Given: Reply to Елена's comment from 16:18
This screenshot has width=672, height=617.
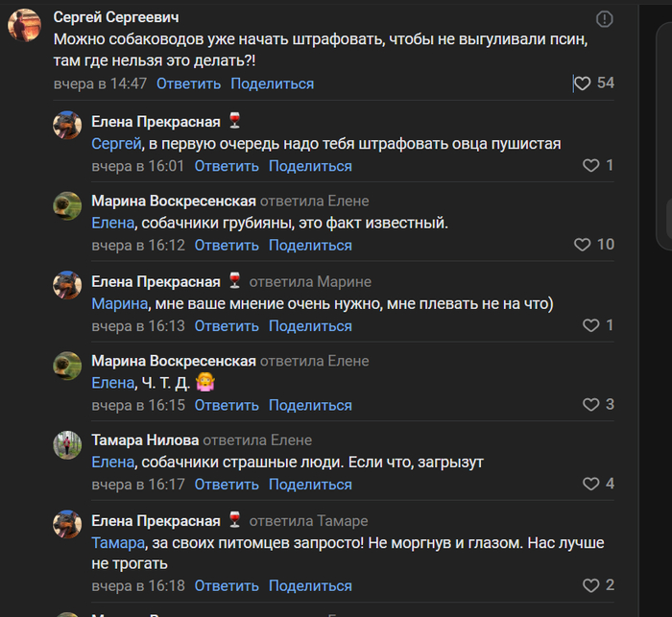Looking at the screenshot, I should pyautogui.click(x=227, y=585).
